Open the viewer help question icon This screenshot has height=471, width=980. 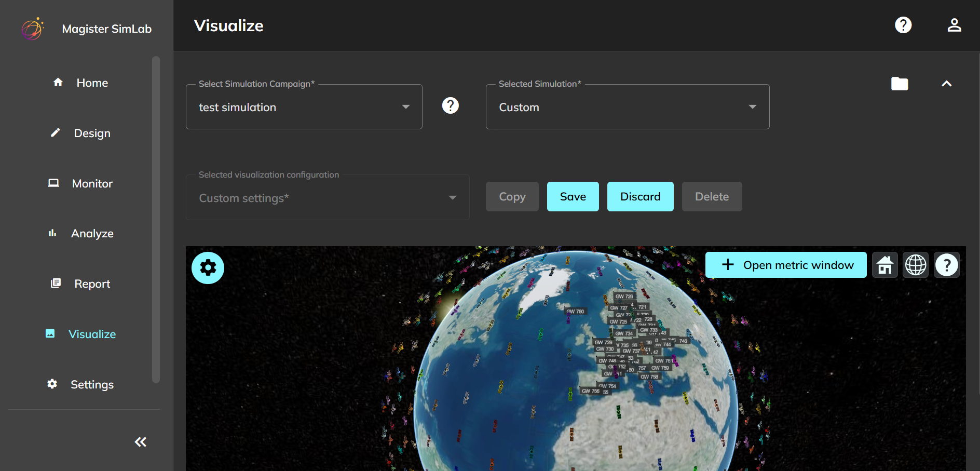pyautogui.click(x=947, y=265)
